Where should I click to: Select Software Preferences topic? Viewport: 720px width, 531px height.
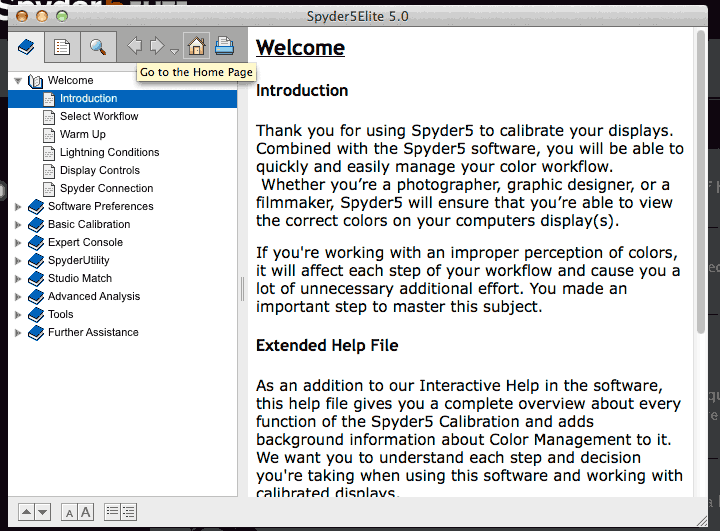(x=101, y=206)
